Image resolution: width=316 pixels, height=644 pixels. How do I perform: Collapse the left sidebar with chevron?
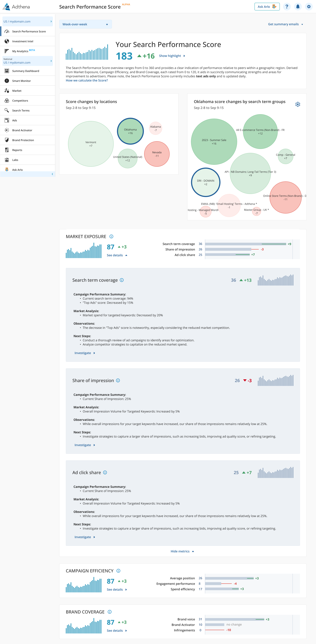click(x=52, y=174)
